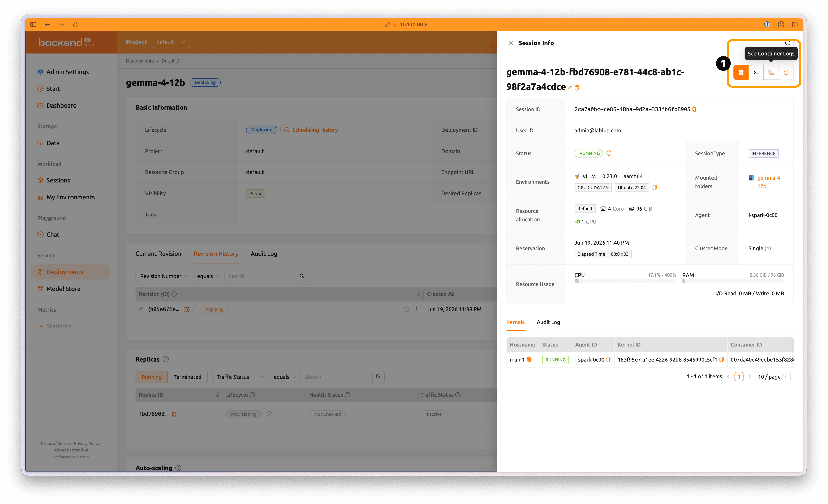Select the Kernels tab
The height and width of the screenshot is (504, 828).
coord(515,322)
